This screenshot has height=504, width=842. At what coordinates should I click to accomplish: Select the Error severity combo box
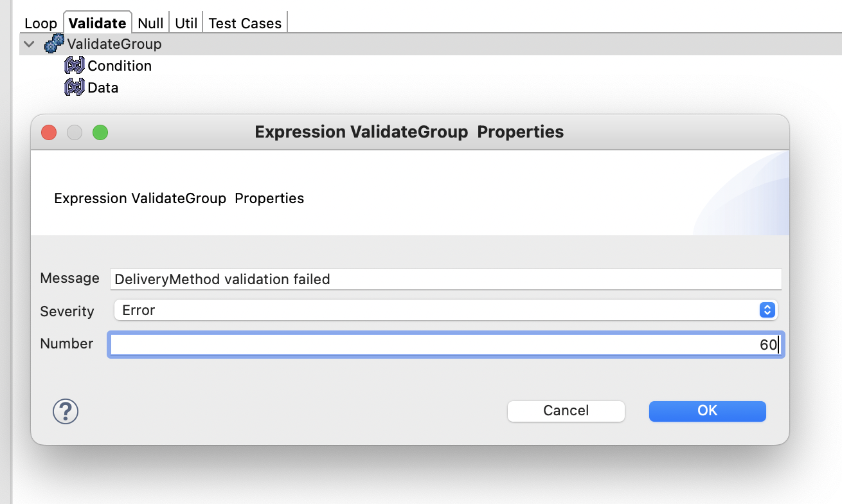point(445,310)
